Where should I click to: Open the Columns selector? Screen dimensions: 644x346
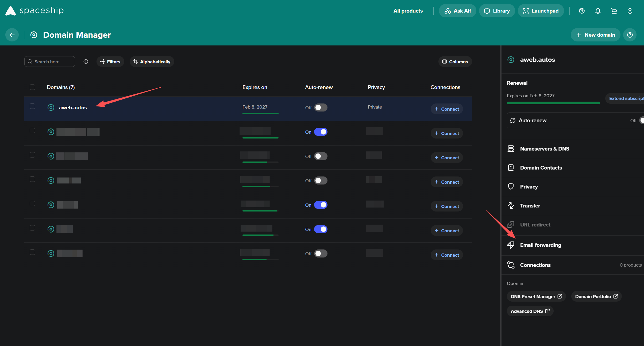455,61
